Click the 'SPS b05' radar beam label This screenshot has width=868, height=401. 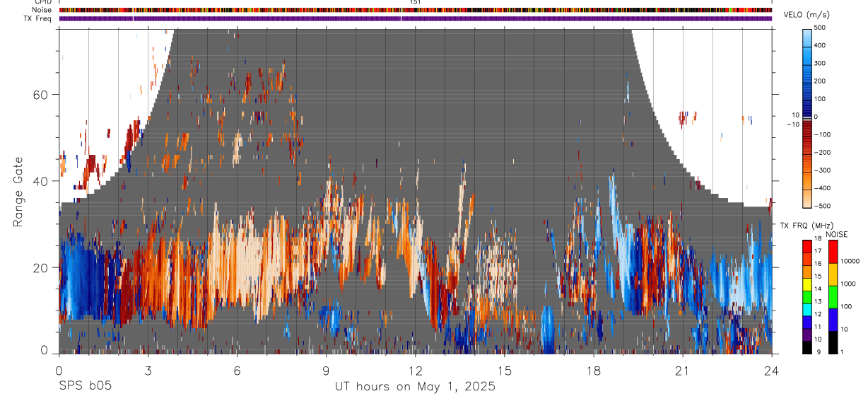click(85, 386)
